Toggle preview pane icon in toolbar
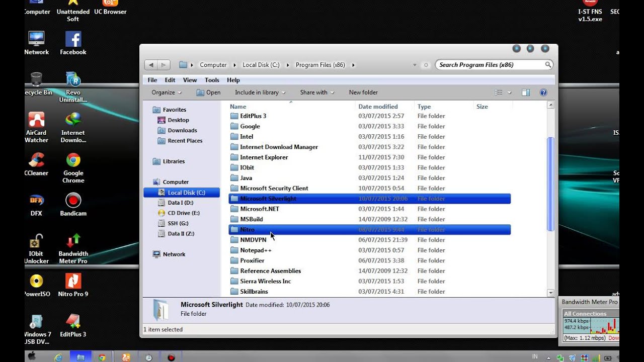The height and width of the screenshot is (362, 644). click(x=526, y=93)
